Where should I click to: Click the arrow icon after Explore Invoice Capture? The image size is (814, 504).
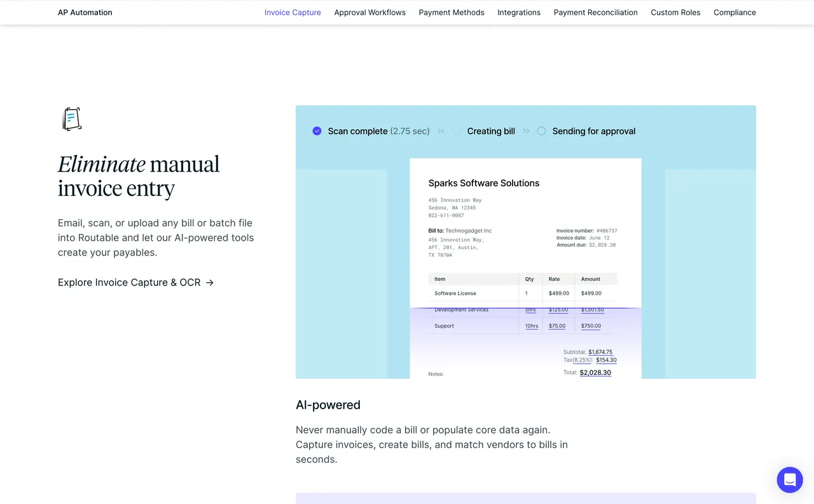tap(210, 282)
